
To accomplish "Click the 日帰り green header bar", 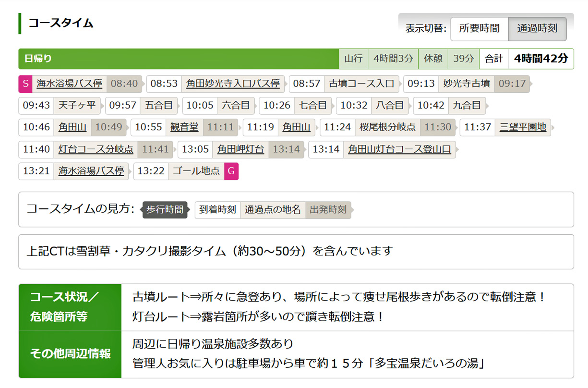I will 179,59.
